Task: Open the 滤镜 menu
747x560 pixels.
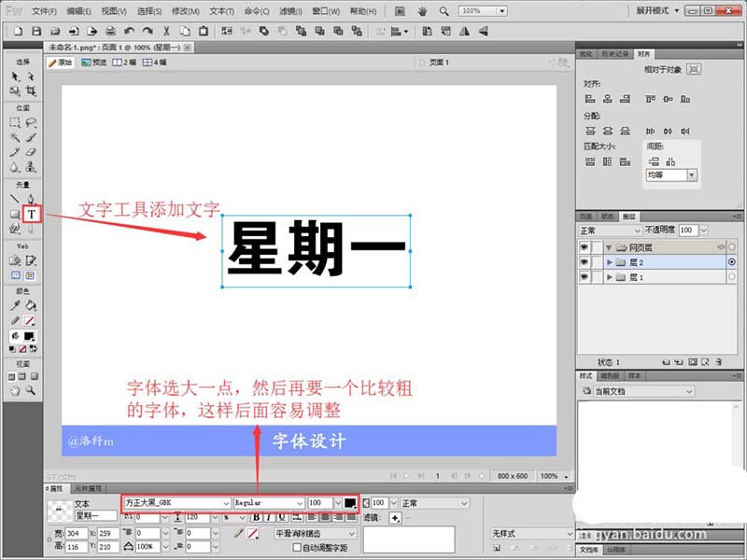Action: (289, 11)
